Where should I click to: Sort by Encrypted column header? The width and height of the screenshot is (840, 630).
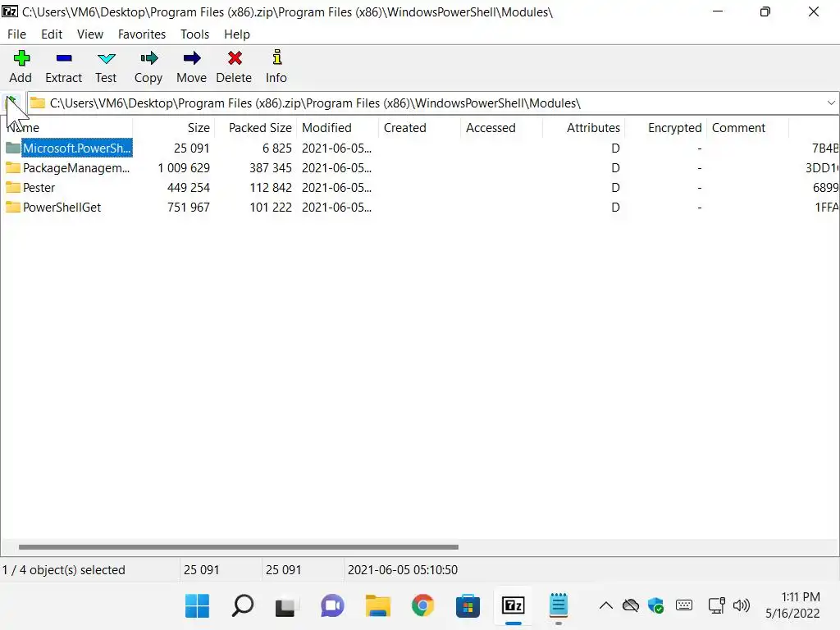[x=665, y=127]
